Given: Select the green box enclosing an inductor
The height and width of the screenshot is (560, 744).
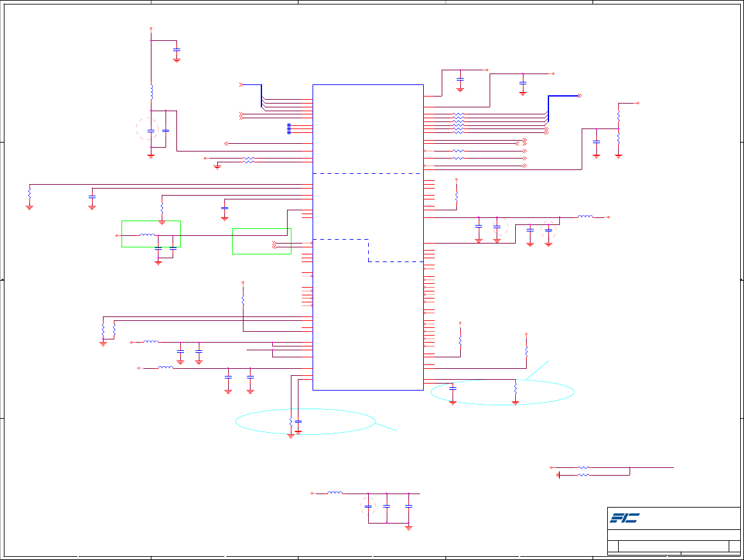Looking at the screenshot, I should (151, 234).
